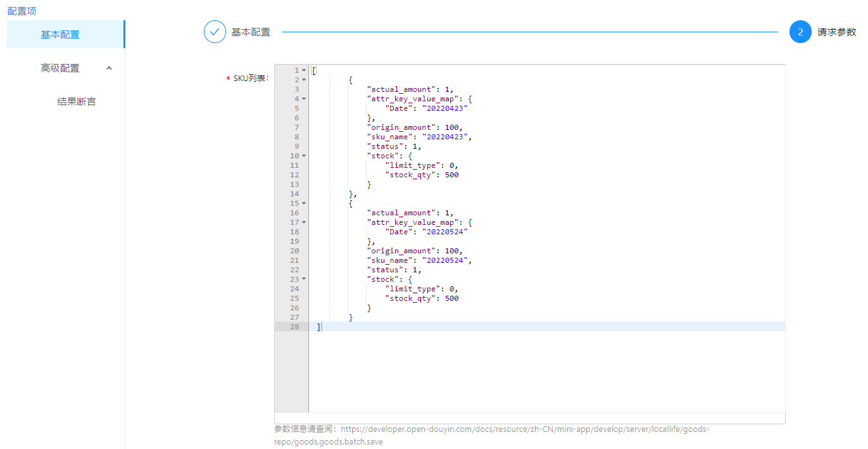Click the completed 基本配置 step checkmark icon
This screenshot has height=449, width=868.
coord(215,32)
